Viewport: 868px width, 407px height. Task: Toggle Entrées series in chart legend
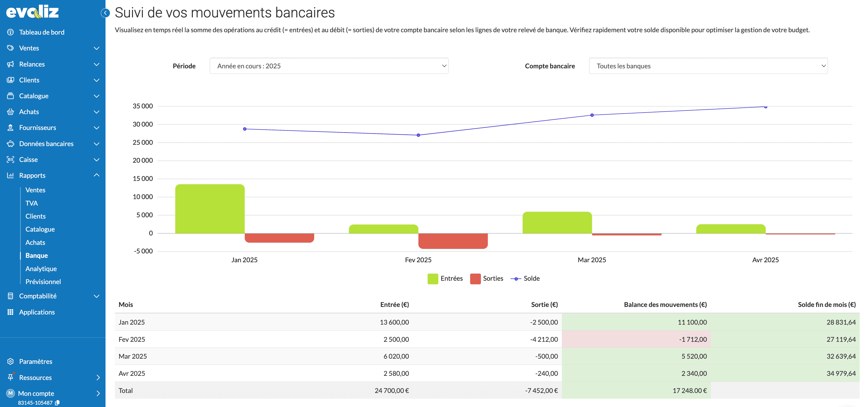point(445,279)
